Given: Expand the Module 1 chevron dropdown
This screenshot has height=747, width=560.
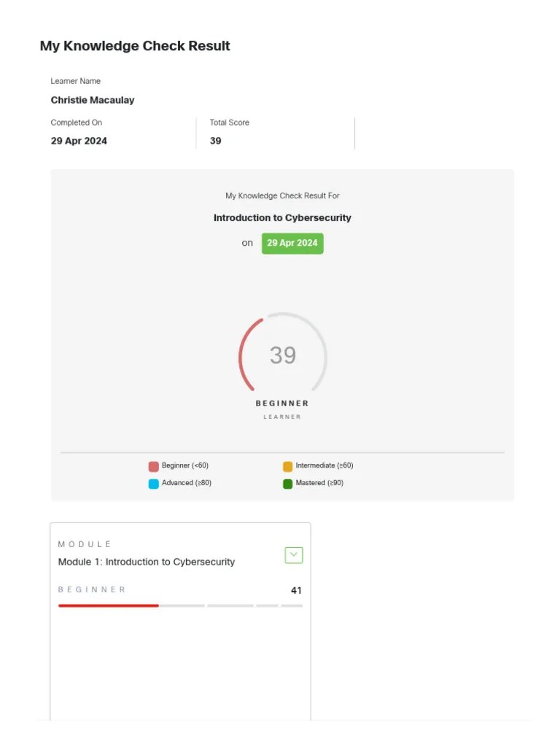Looking at the screenshot, I should pyautogui.click(x=294, y=555).
